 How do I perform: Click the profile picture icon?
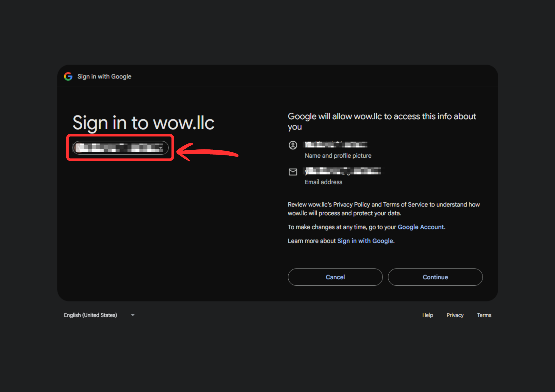293,145
